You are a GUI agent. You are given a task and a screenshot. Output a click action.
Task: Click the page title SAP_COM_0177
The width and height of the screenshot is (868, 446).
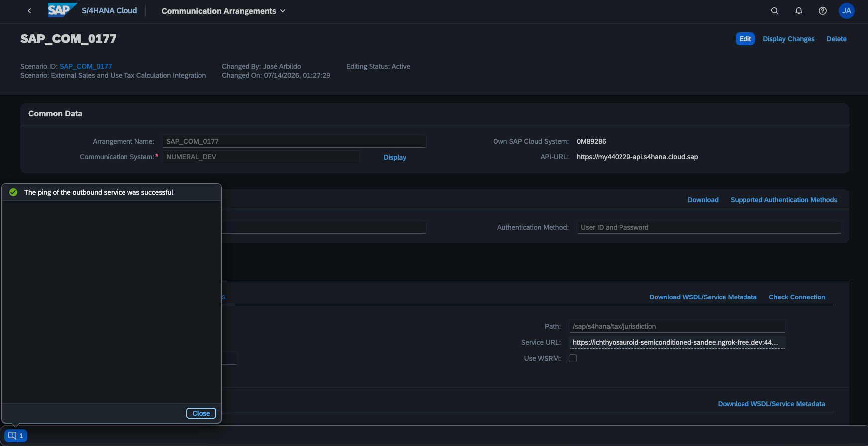(68, 39)
